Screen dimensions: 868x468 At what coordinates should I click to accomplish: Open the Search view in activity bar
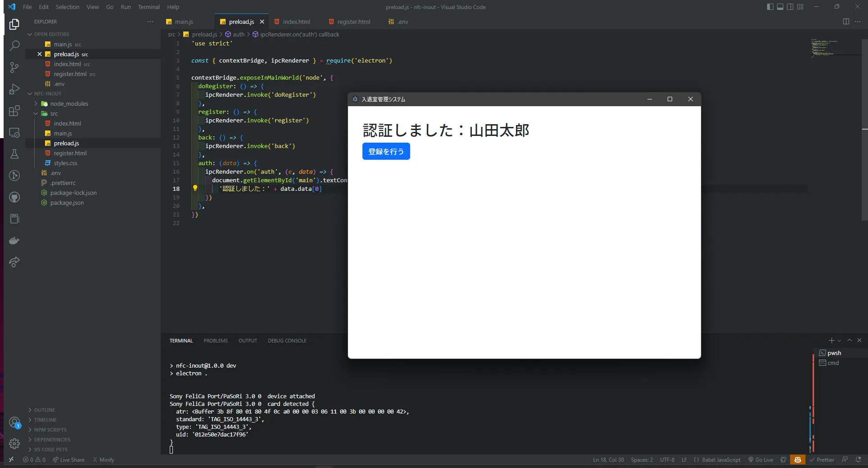14,45
